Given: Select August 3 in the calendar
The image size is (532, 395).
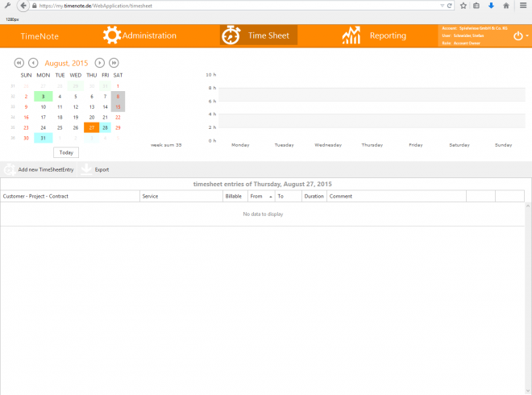Looking at the screenshot, I should (43, 96).
